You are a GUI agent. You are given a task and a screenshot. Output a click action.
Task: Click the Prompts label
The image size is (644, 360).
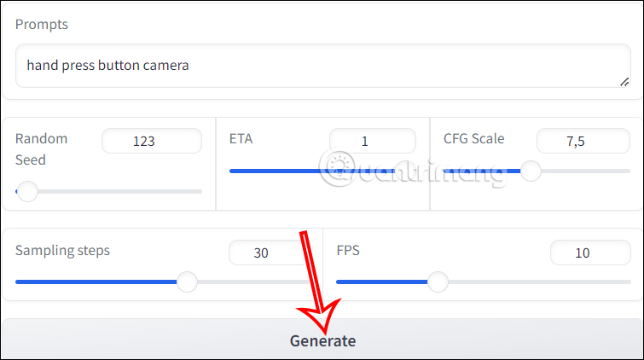[x=42, y=24]
